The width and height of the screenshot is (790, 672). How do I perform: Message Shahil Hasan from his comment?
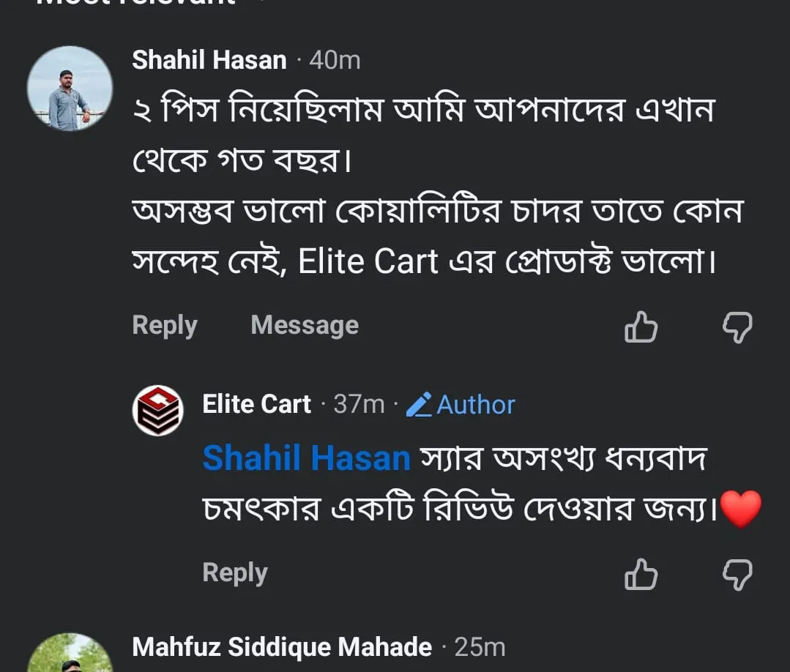tap(305, 325)
